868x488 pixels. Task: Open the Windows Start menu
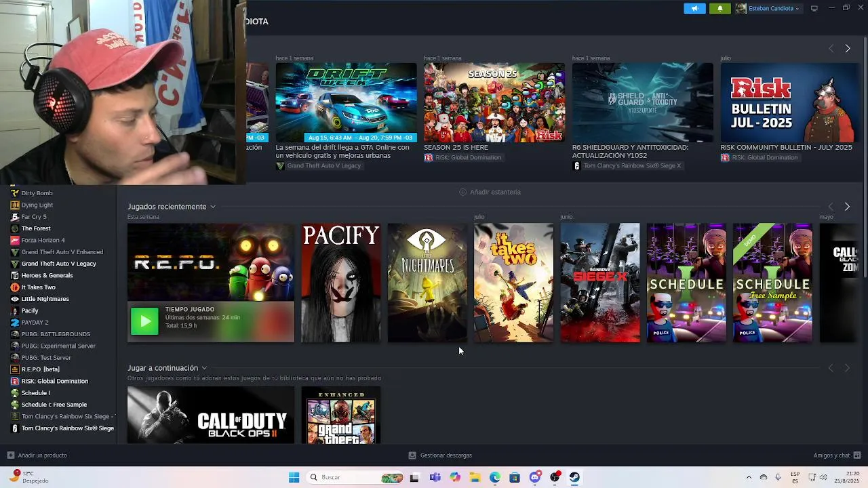[x=294, y=477]
